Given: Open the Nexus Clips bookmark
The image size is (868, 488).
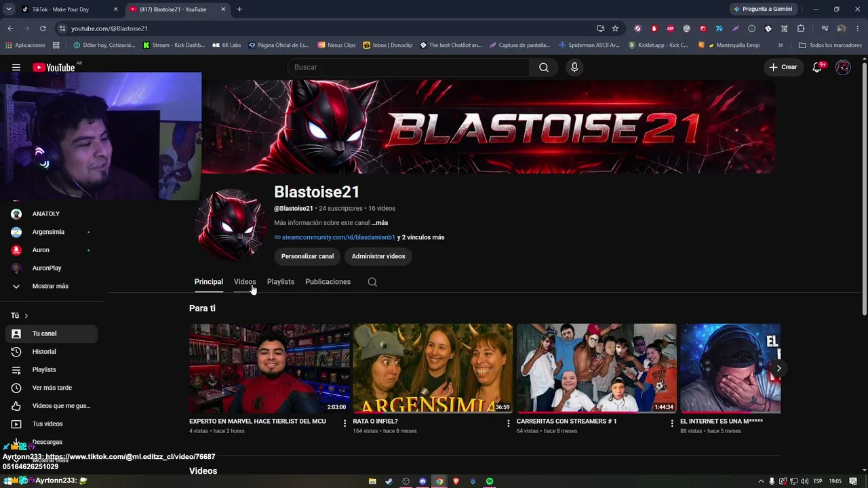Looking at the screenshot, I should (336, 45).
